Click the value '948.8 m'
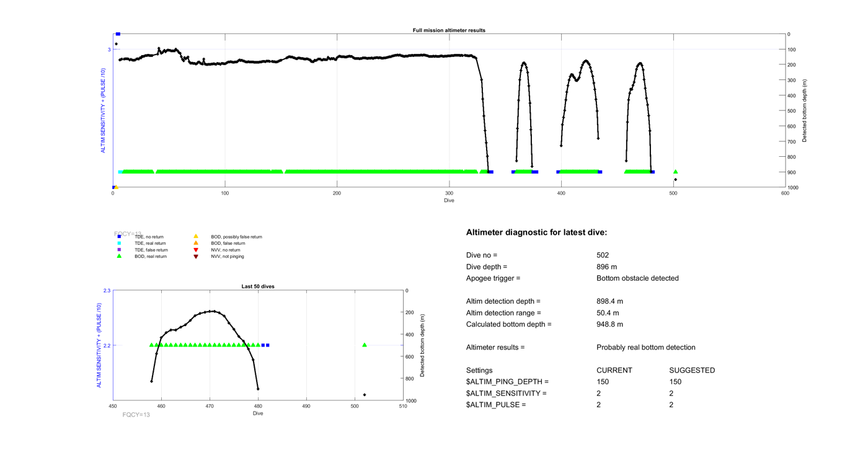Image resolution: width=868 pixels, height=450 pixels. pyautogui.click(x=610, y=324)
